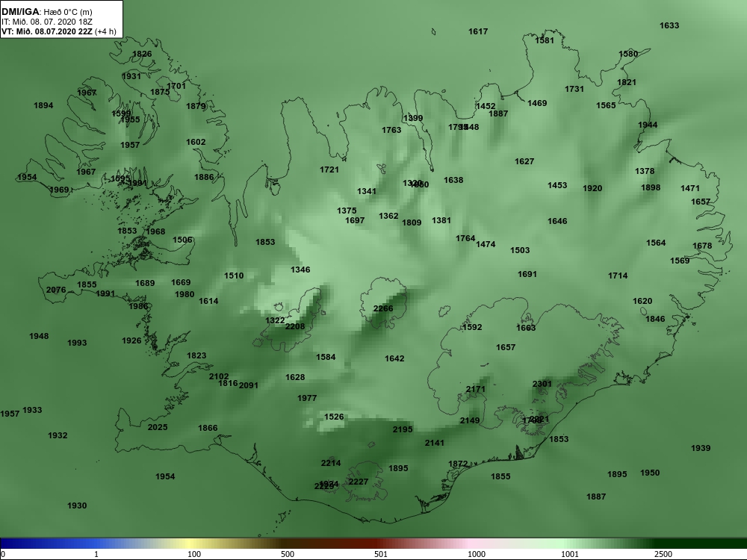This screenshot has height=560, width=747.
Task: Select the 1638 value
Action: click(x=453, y=181)
